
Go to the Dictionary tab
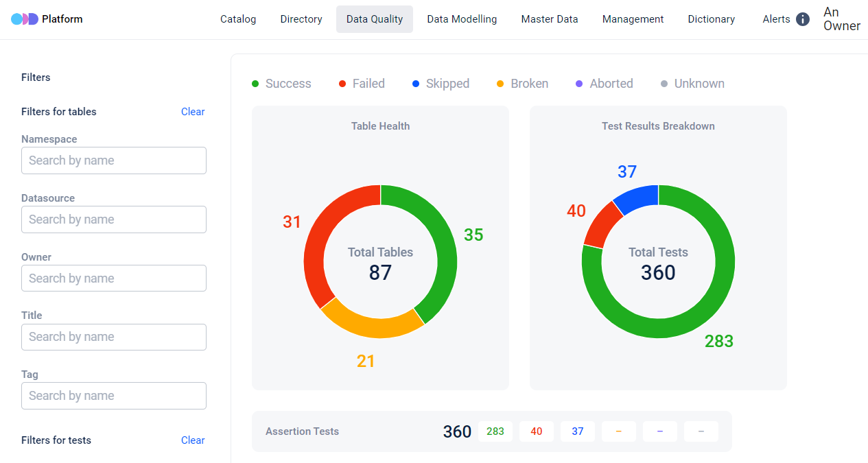(x=711, y=19)
